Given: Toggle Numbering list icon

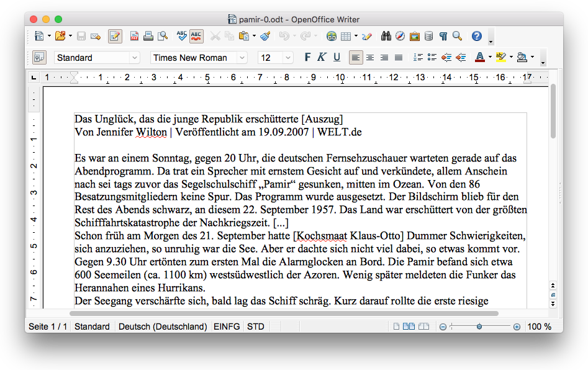Looking at the screenshot, I should coord(418,57).
